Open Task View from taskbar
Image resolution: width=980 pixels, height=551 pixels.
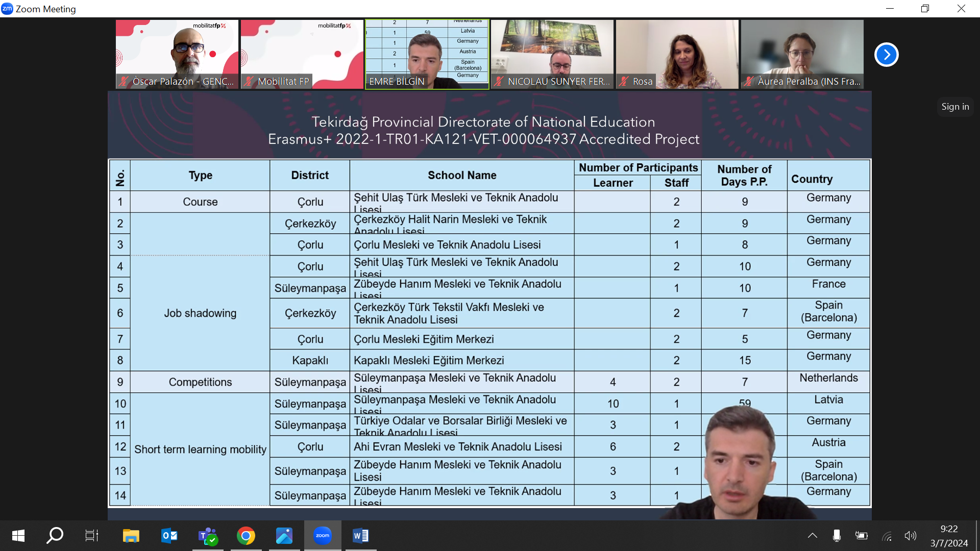(92, 536)
